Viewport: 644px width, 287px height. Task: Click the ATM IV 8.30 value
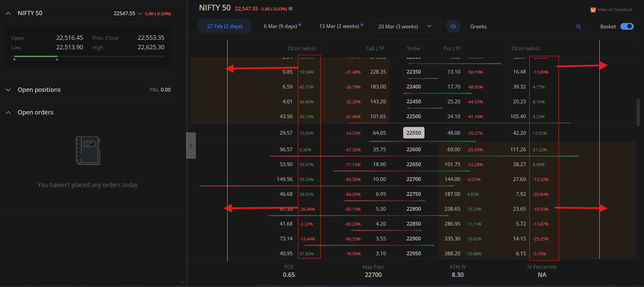[x=458, y=275]
